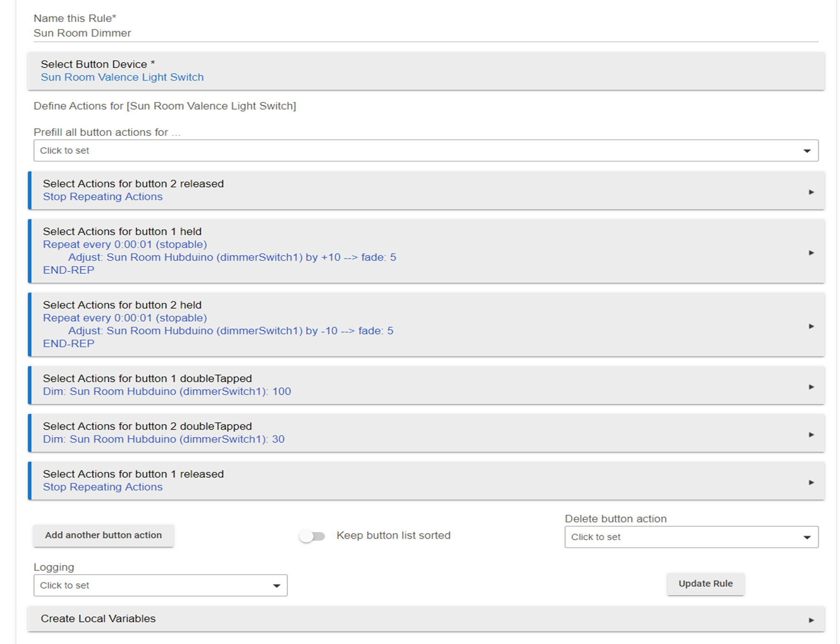The height and width of the screenshot is (644, 840).
Task: Expand the button 1 doubleTapped arrow
Action: (811, 387)
